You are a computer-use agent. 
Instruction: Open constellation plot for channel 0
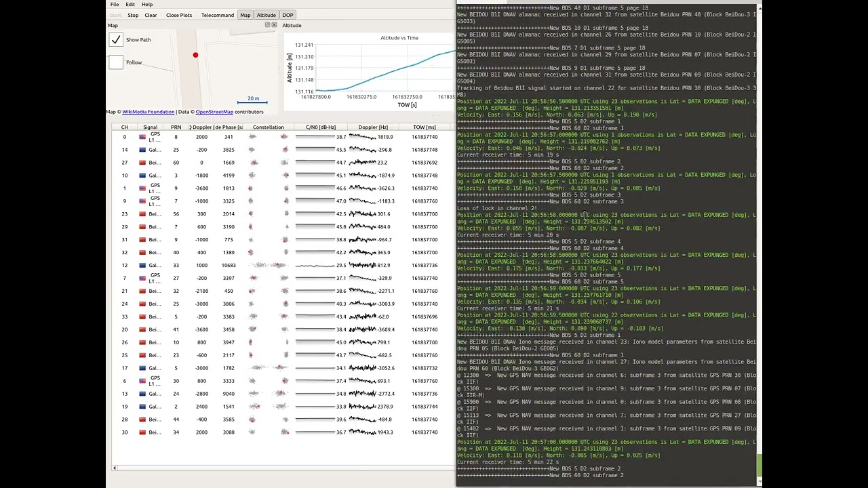pos(269,137)
